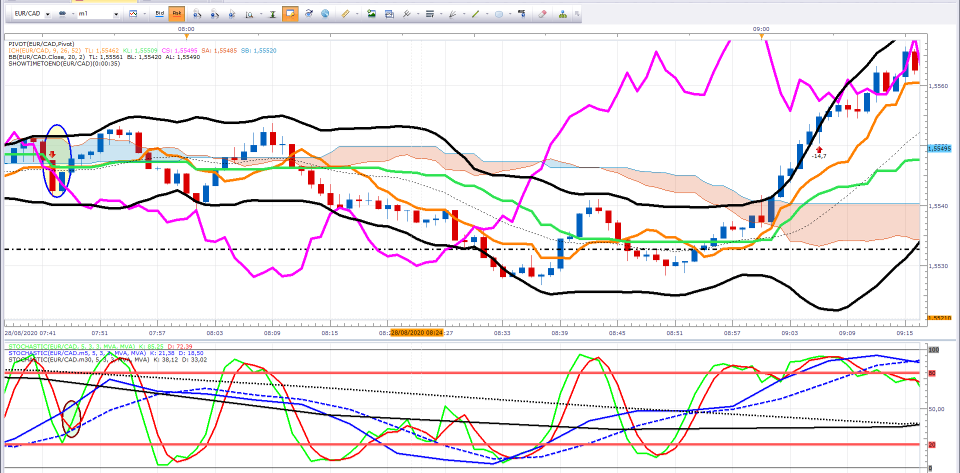Viewport: 960px width, 473px height.
Task: Select the horizontal lines tool icon
Action: coord(430,13)
